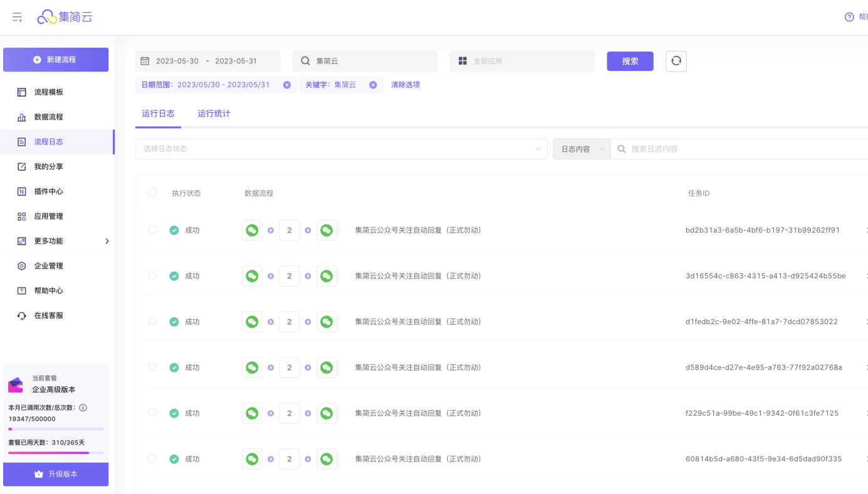
Task: Click first WeChat icon in row f229c51a
Action: click(252, 413)
